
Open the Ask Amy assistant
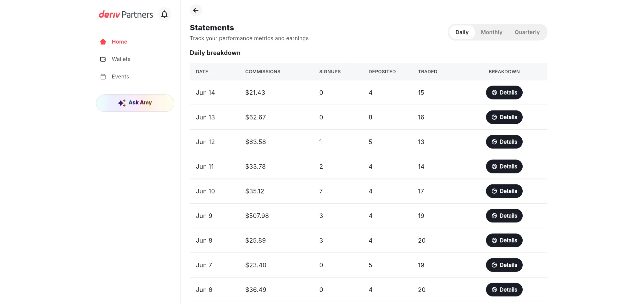pyautogui.click(x=135, y=103)
